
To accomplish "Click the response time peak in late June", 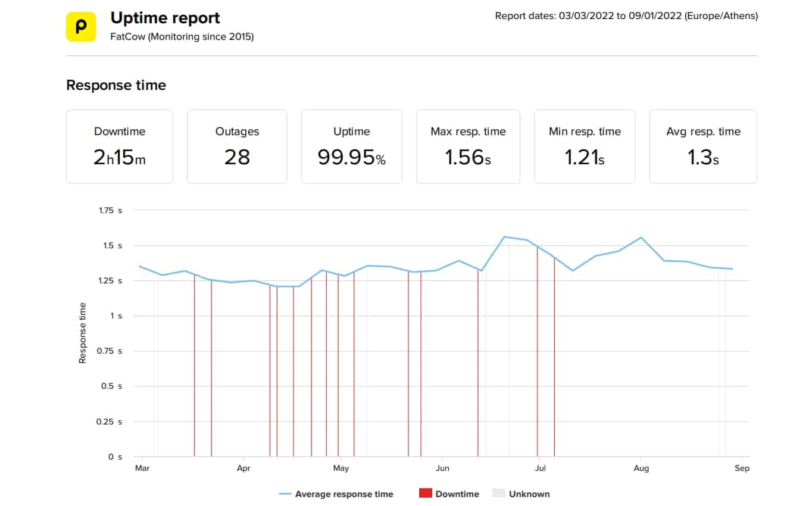I will coord(505,237).
